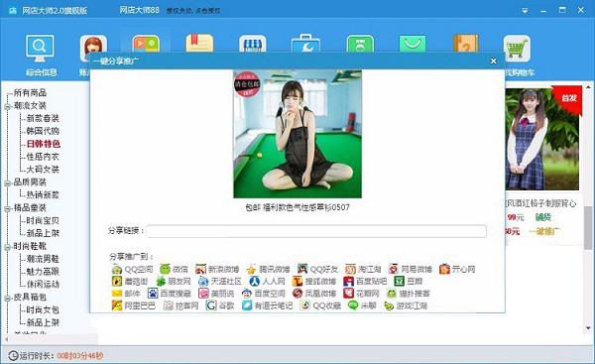Open the shopping cart toolbar icon
This screenshot has width=595, height=364.
coord(517,49)
